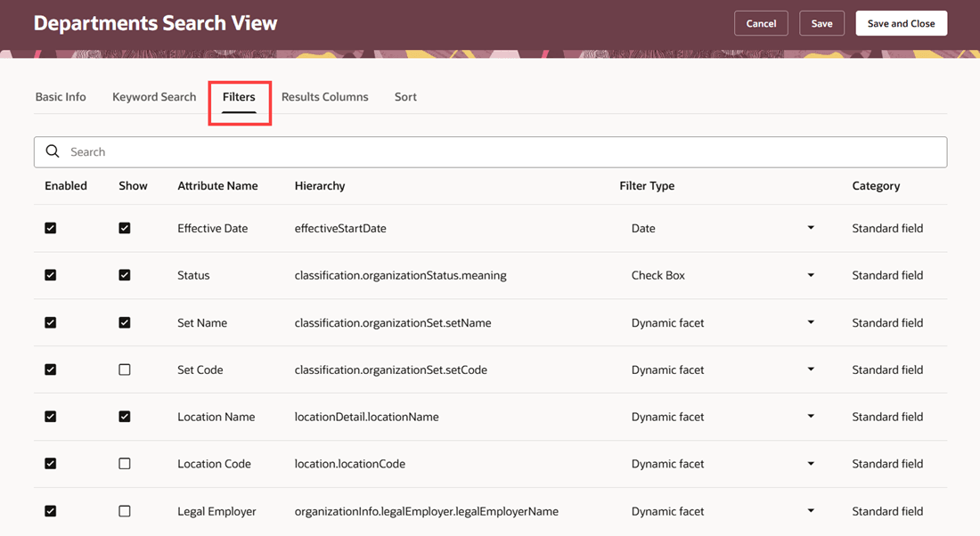
Task: Click locationDetail.locationName hierarchy text
Action: point(366,416)
